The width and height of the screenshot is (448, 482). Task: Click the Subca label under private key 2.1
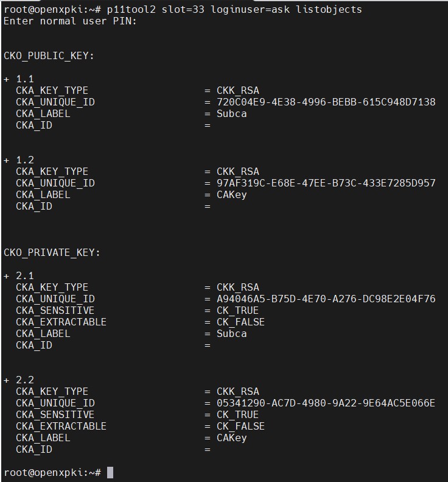232,334
